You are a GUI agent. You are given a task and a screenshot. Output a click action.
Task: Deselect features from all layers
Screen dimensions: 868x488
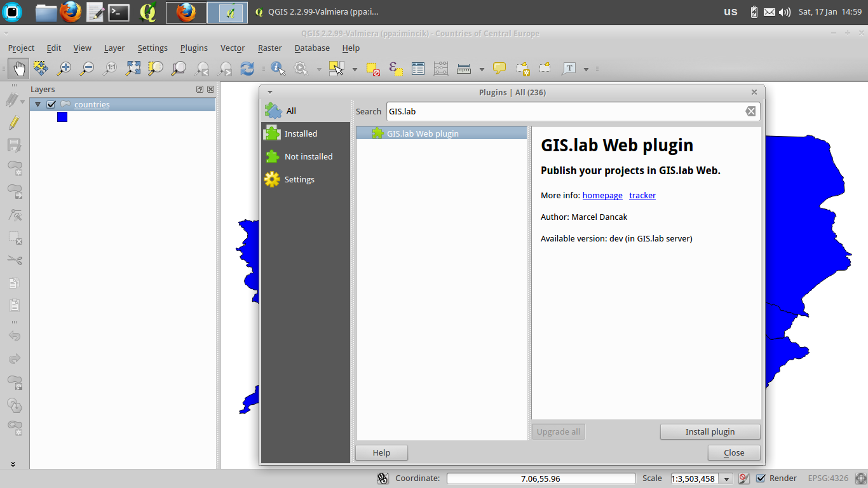coord(373,69)
